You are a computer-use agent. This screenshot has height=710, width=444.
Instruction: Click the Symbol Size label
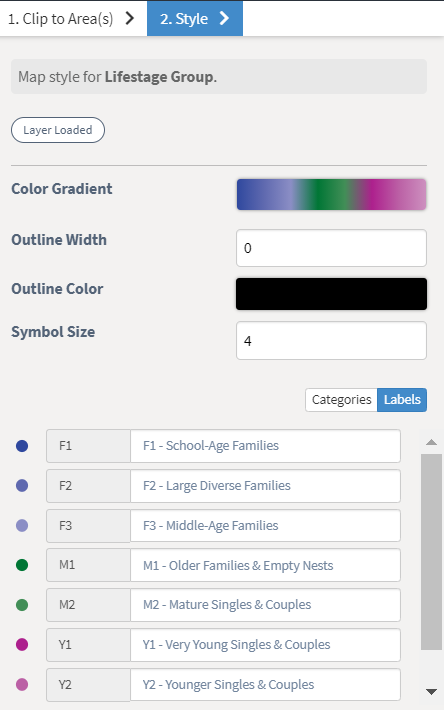tap(53, 332)
